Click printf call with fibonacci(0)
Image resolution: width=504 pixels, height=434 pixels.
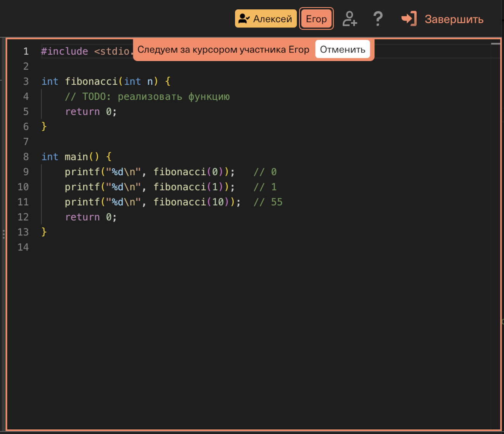coord(150,172)
